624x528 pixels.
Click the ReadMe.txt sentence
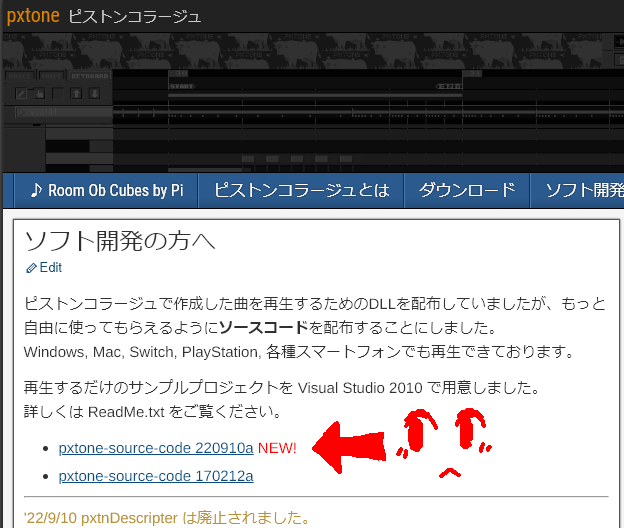[153, 412]
